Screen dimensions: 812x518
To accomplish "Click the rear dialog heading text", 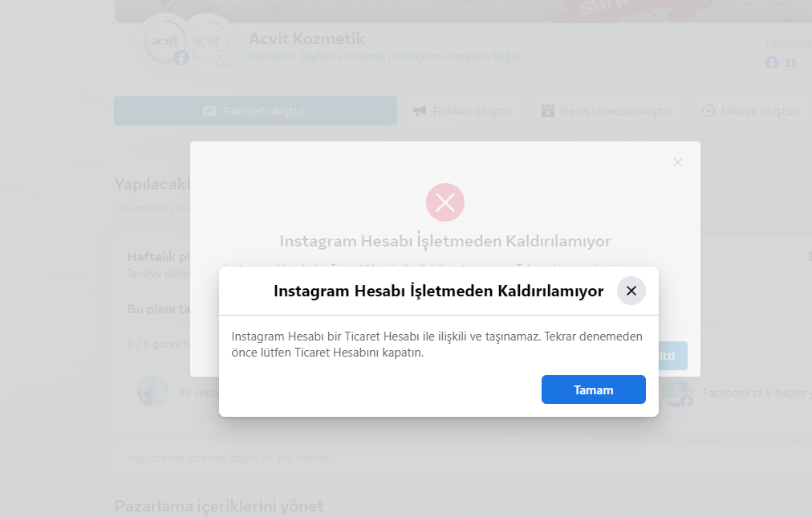I will click(445, 241).
